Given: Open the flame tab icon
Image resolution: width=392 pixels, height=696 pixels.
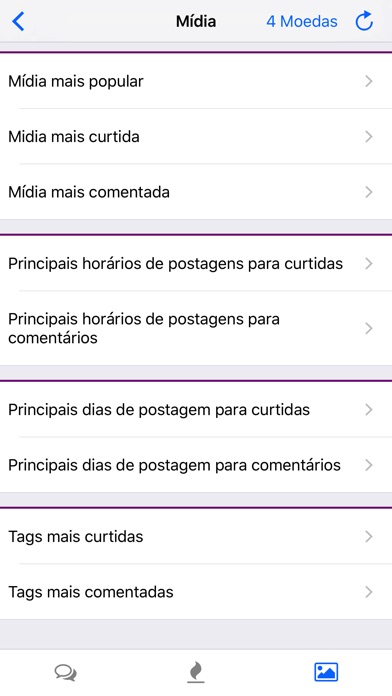Looking at the screenshot, I should click(x=196, y=672).
